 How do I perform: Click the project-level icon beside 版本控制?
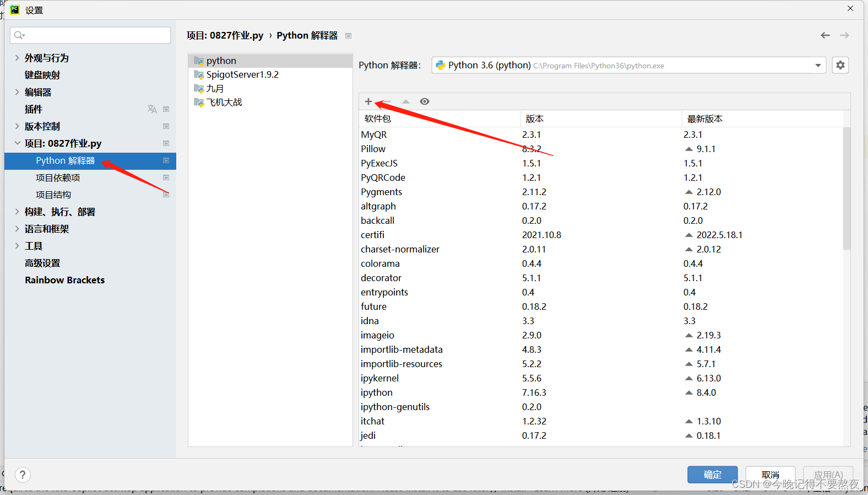[166, 126]
